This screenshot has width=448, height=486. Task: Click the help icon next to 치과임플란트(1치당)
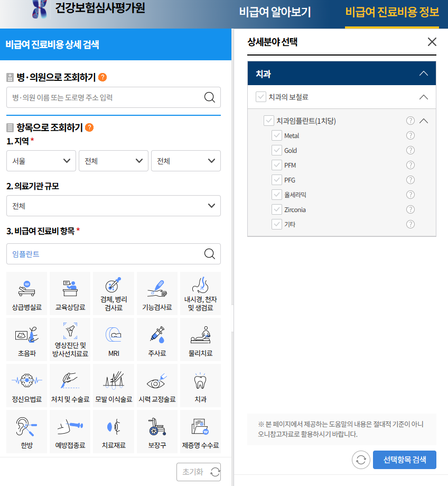tap(410, 121)
